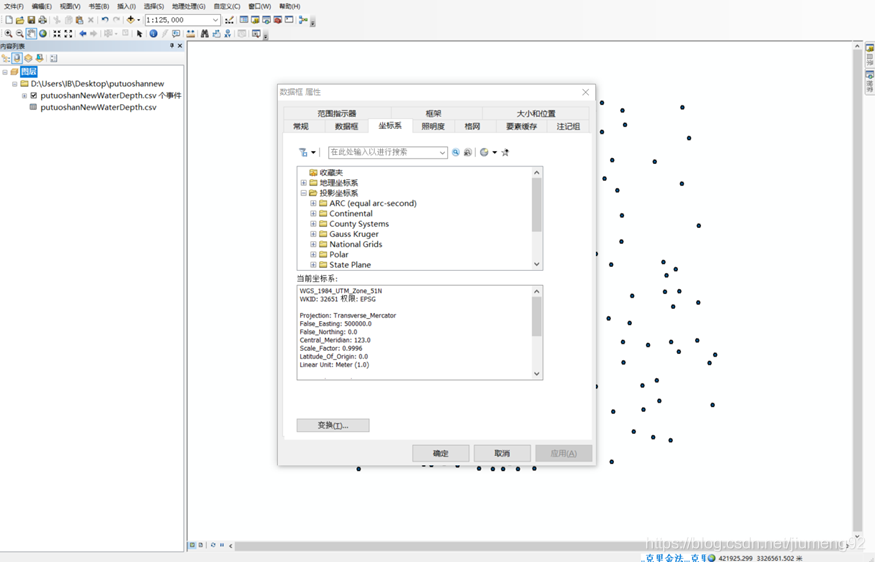The height and width of the screenshot is (562, 875).
Task: Open the Catalog window icon
Action: point(255,20)
